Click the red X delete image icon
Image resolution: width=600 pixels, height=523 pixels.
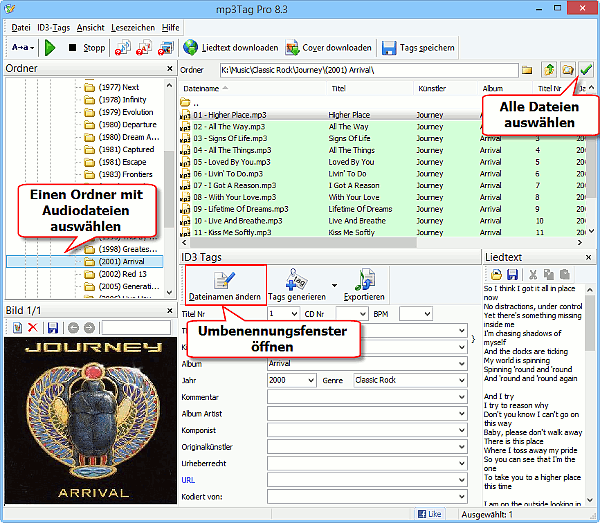(x=33, y=328)
